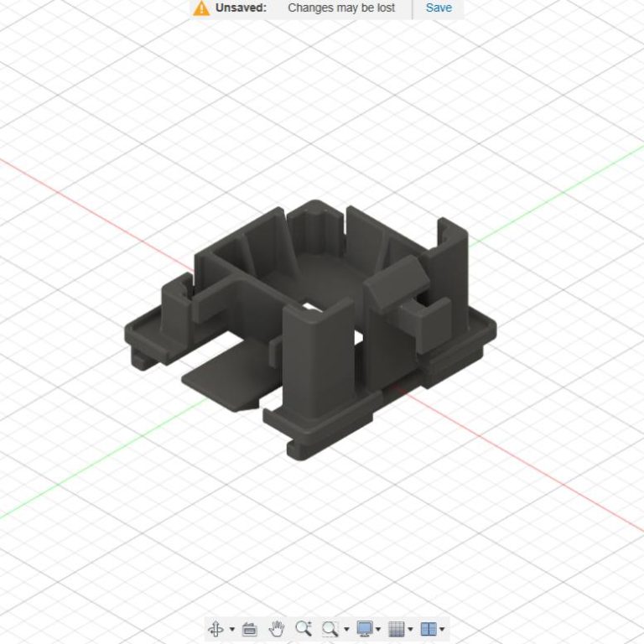
Task: Click the 'Unsaved:' label text
Action: tap(241, 8)
